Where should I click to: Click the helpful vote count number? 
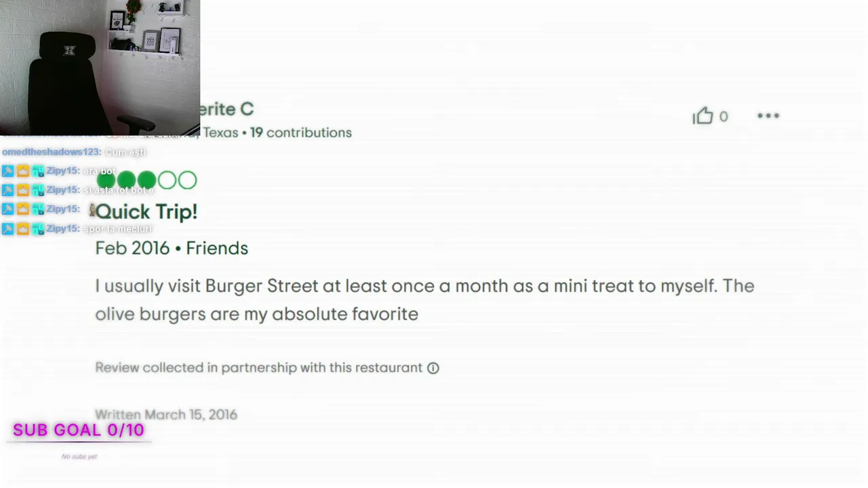coord(724,117)
